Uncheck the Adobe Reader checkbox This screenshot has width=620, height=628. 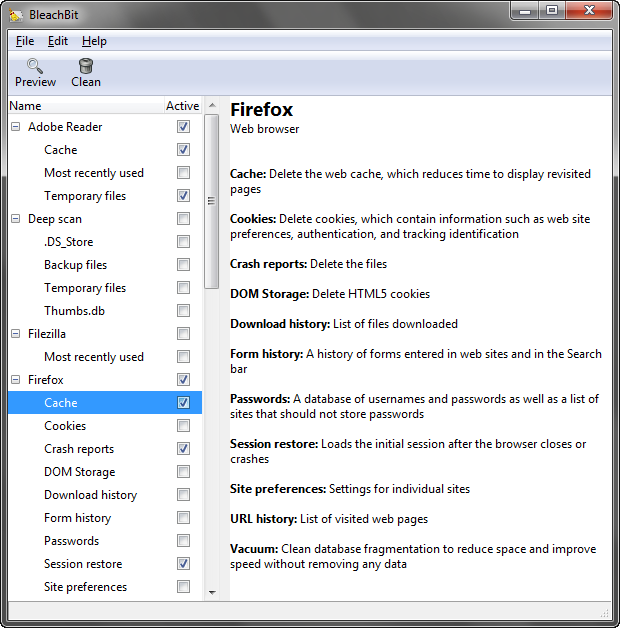pos(183,127)
